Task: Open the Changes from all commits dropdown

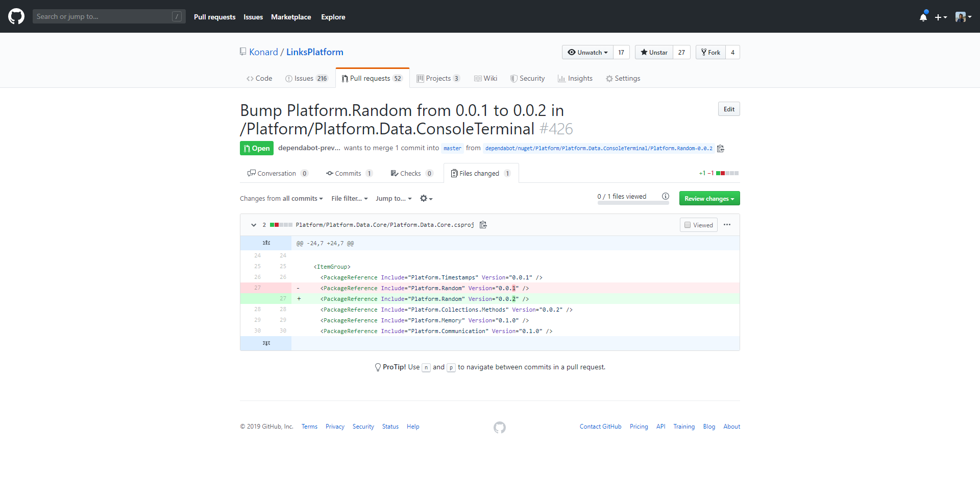Action: [x=281, y=198]
